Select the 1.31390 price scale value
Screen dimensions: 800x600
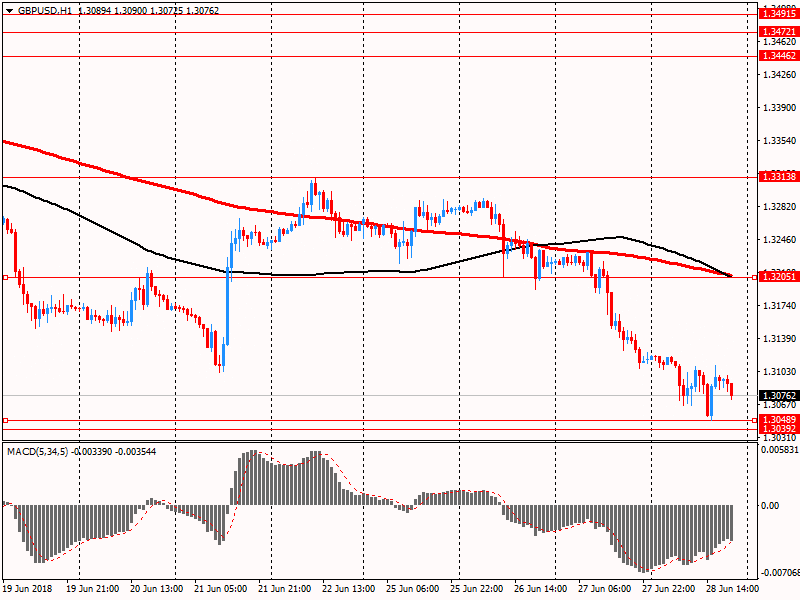click(779, 339)
